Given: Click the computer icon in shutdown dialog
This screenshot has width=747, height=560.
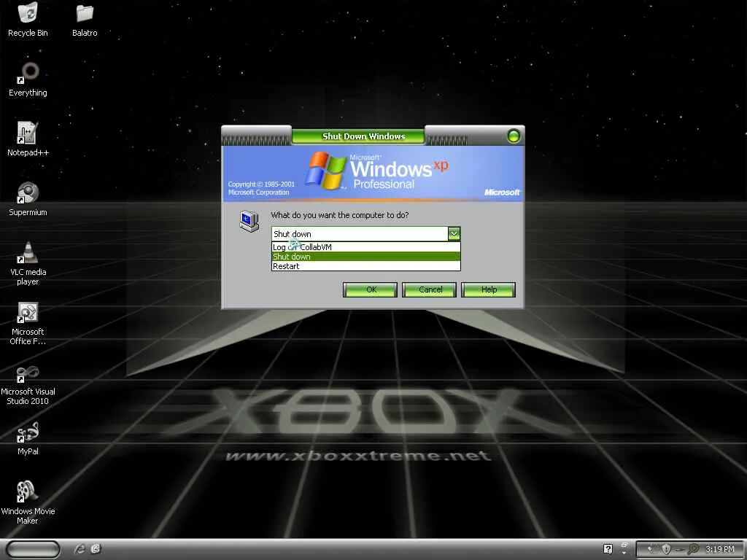Looking at the screenshot, I should point(249,221).
